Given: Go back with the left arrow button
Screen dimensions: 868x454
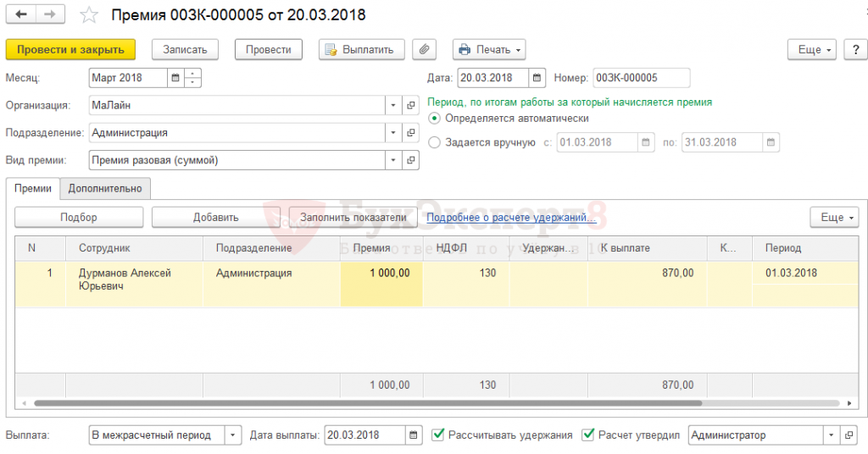Looking at the screenshot, I should pos(21,14).
